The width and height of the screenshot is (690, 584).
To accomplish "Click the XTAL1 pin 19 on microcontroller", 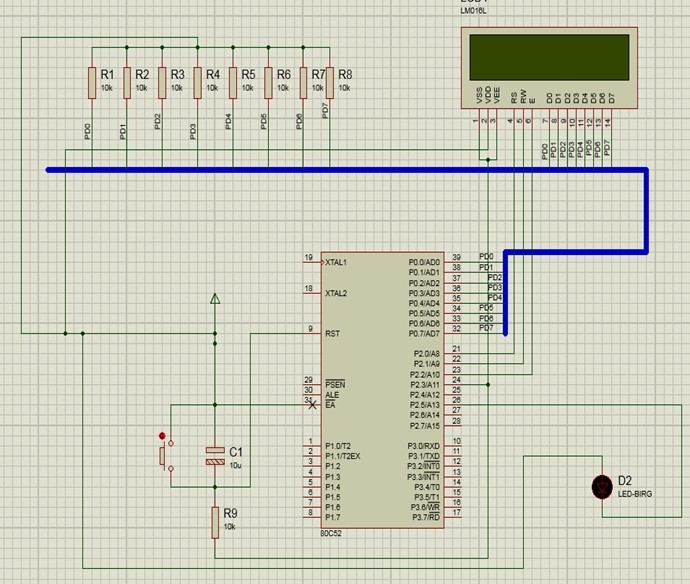I will [310, 262].
